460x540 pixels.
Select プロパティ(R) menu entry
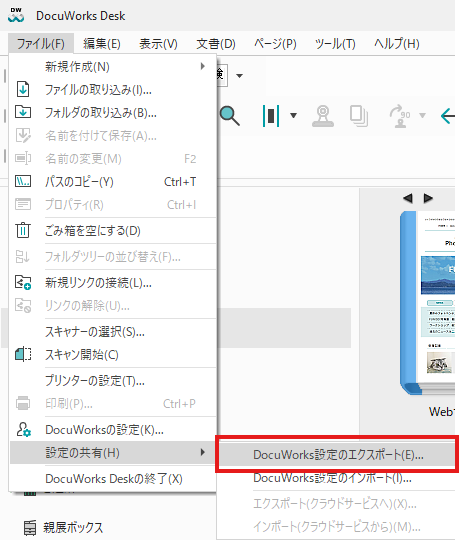point(113,205)
